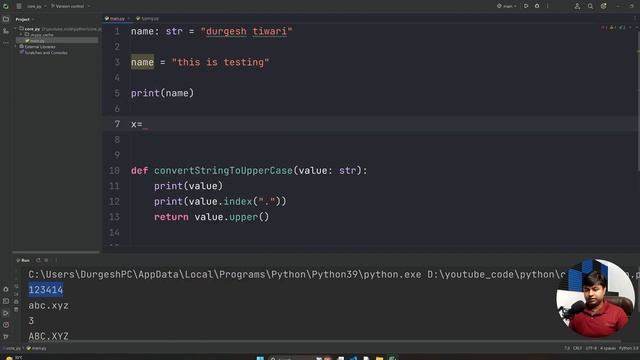Show more tool windows (three dots) in sidebar
Image resolution: width=640 pixels, height=360 pixels.
coord(6,42)
